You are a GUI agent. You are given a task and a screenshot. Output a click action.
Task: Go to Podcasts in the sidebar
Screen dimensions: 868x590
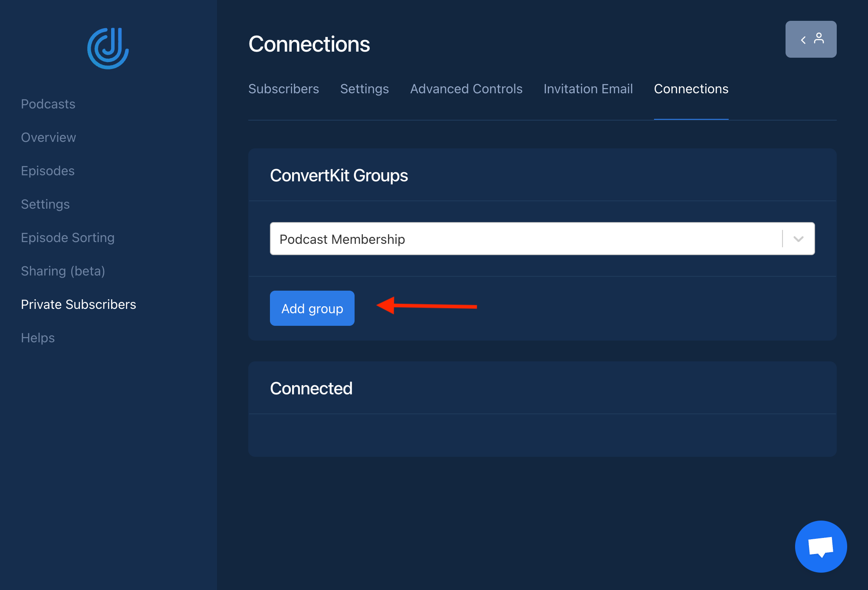point(48,104)
